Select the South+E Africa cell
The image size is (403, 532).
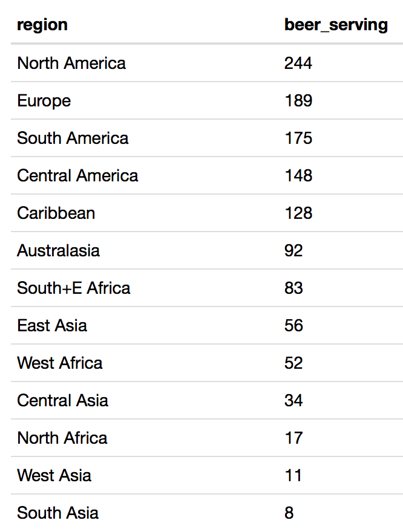[74, 288]
